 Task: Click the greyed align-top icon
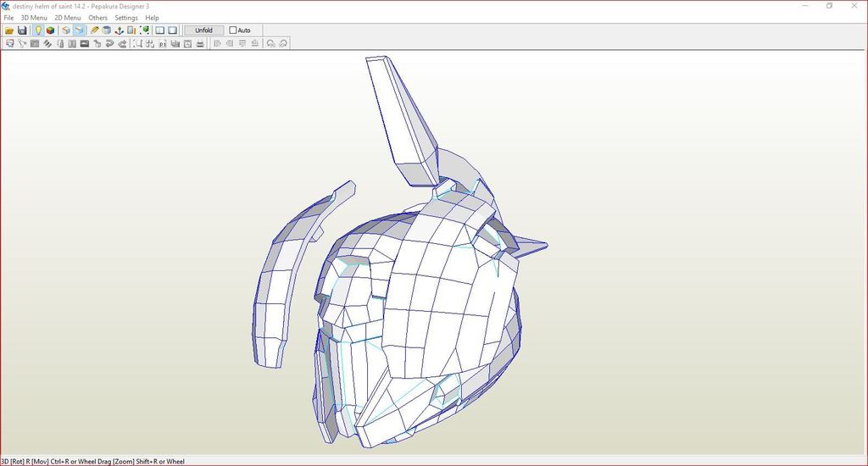242,44
